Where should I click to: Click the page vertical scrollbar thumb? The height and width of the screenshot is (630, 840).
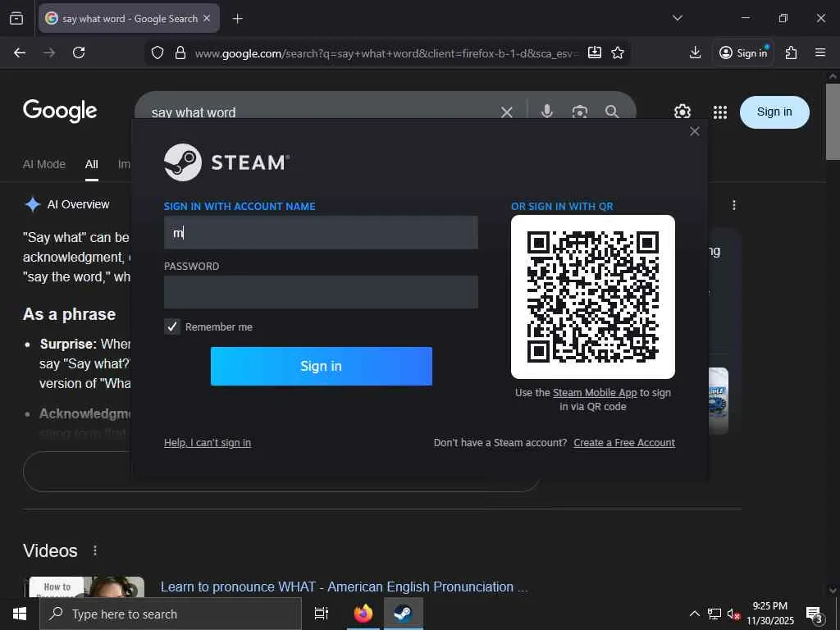click(x=833, y=121)
